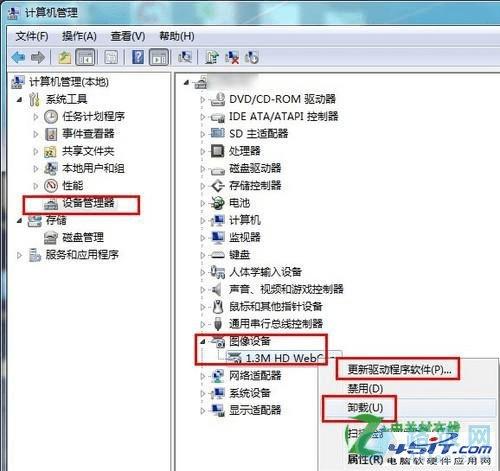This screenshot has height=471, width=500.
Task: Click the Uninstall device red-X toolbar icon
Action: pos(232,57)
